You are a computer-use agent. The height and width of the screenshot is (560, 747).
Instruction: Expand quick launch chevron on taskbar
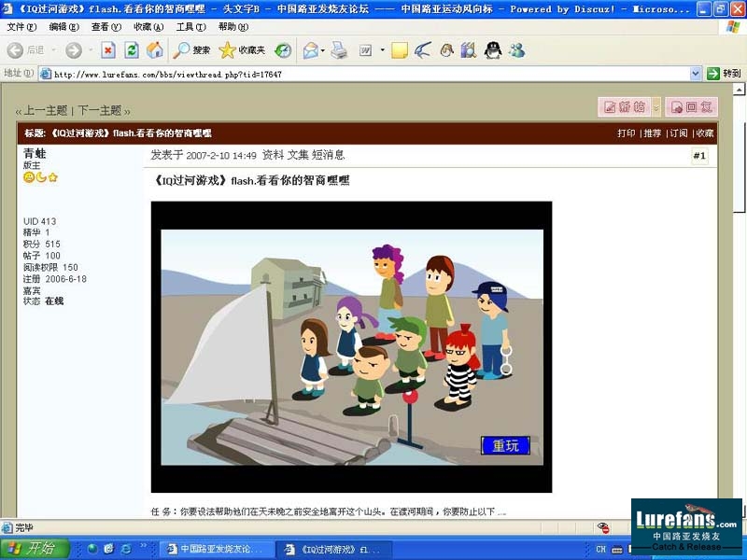click(143, 546)
